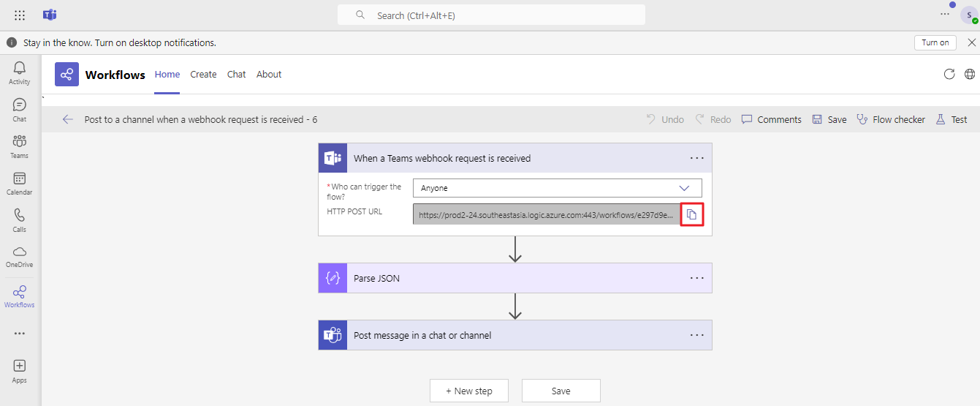The image size is (980, 406).
Task: Open the globe website icon
Action: pos(970,74)
